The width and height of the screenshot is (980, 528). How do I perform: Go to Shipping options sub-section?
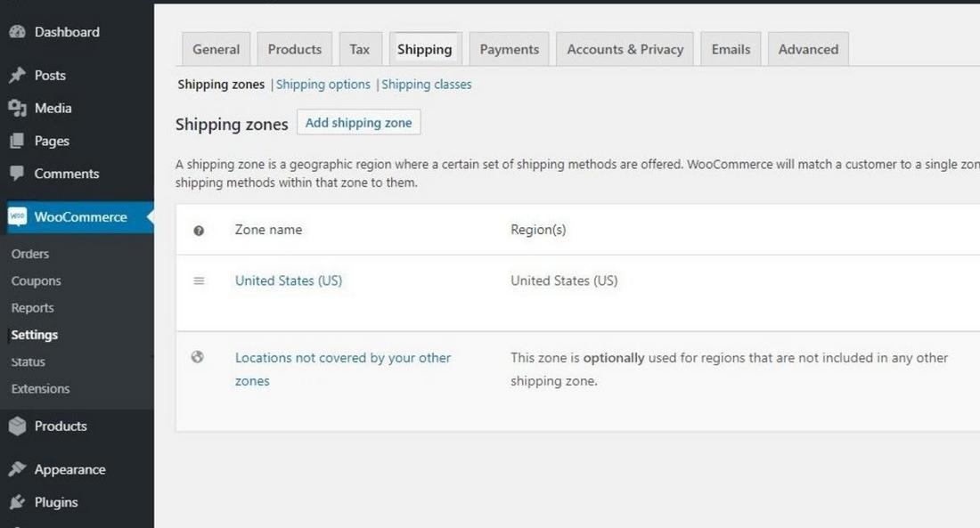click(323, 85)
